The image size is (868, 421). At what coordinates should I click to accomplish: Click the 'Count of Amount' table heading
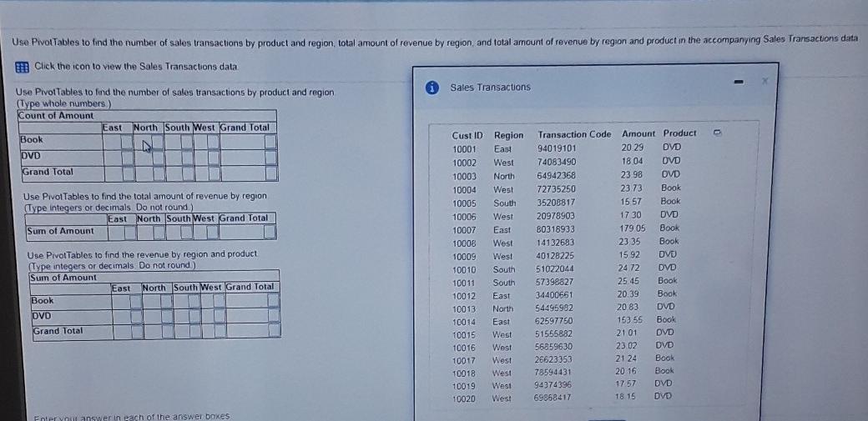click(56, 116)
